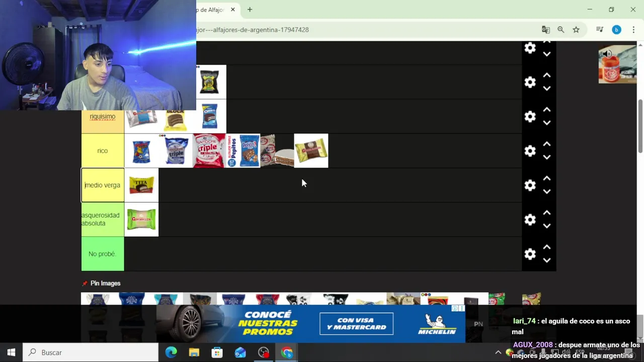
Task: Select the black-and-yellow alfajor pack image
Action: pos(210,82)
